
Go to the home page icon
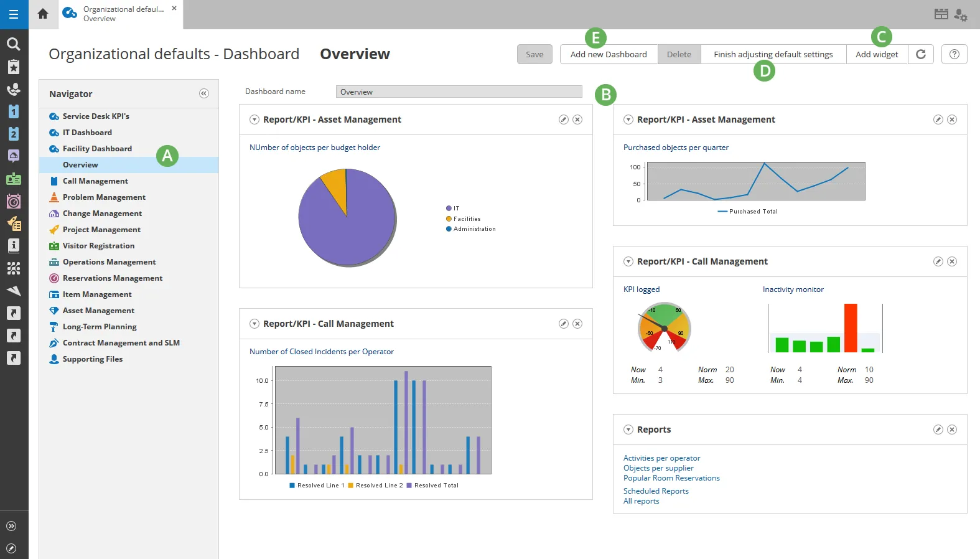pos(43,14)
